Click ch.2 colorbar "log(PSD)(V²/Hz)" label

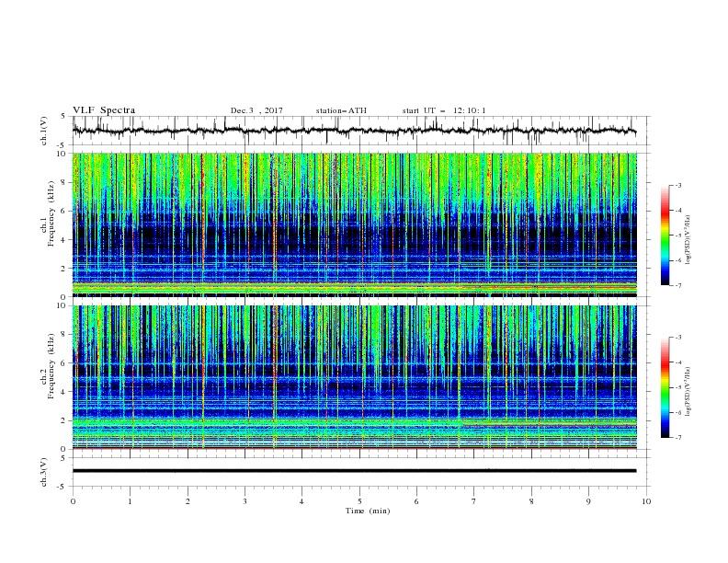point(688,391)
